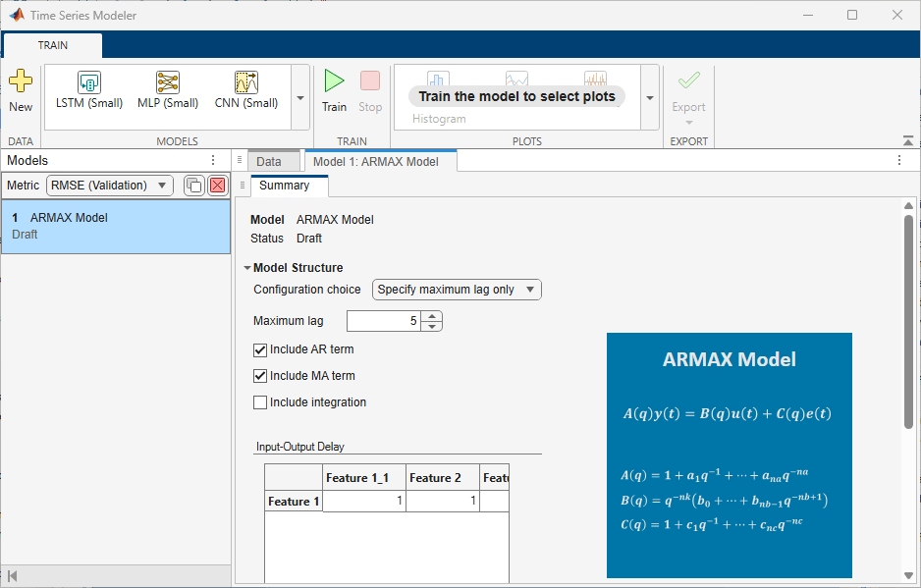Delete the selected model with red X icon

coord(218,186)
